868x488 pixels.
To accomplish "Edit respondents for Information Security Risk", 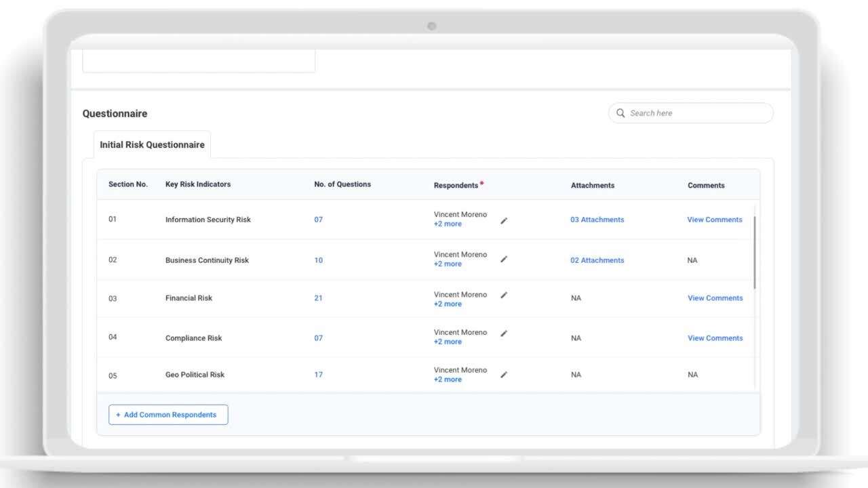I will (504, 220).
